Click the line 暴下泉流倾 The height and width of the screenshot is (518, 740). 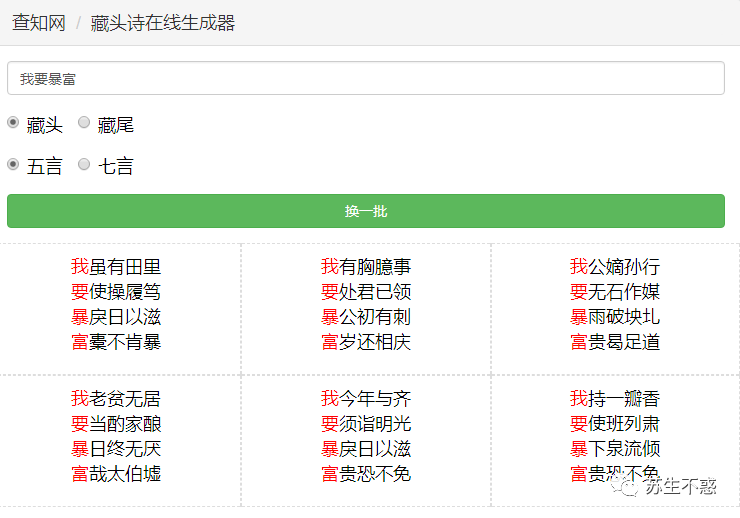[615, 449]
